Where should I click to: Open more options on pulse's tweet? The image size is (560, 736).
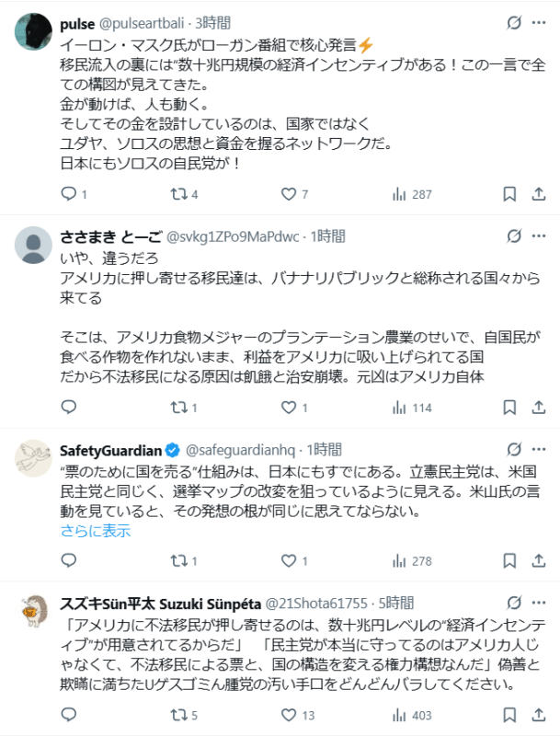tap(538, 22)
